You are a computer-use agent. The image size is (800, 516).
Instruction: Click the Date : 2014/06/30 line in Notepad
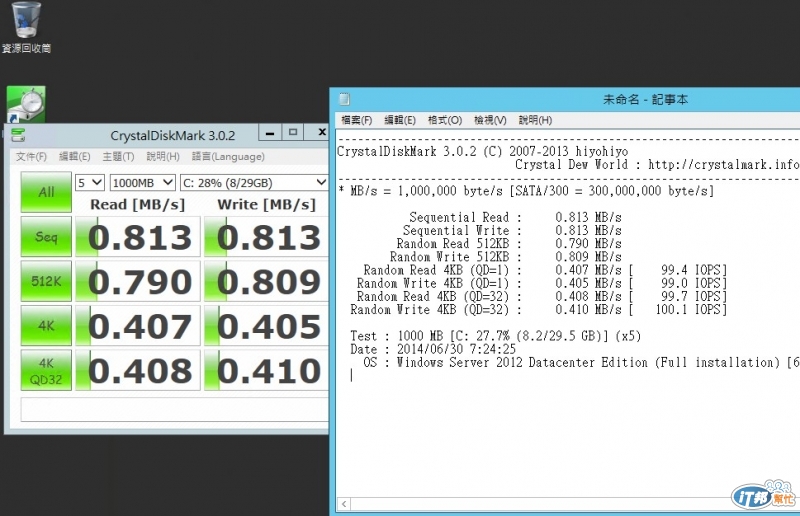pyautogui.click(x=433, y=350)
